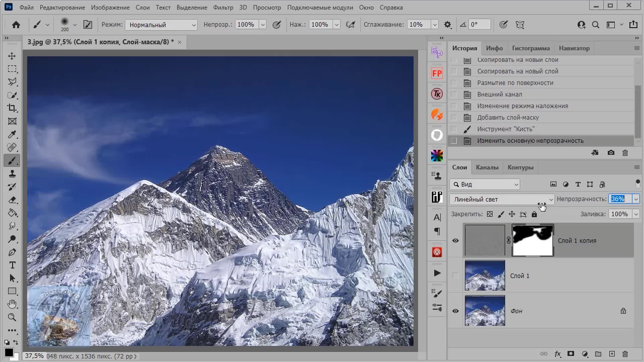Open the Фильтр menu
Viewport: 644px width, 362px height.
223,7
